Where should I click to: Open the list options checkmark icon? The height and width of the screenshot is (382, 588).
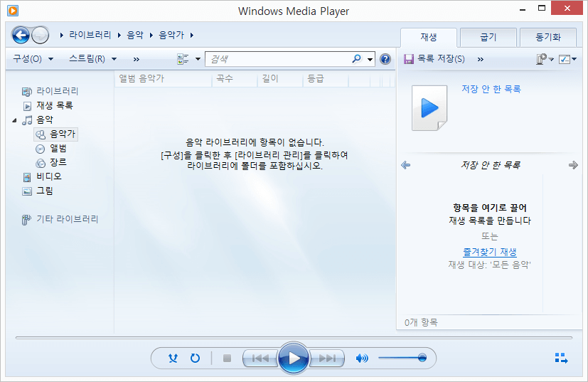point(565,59)
